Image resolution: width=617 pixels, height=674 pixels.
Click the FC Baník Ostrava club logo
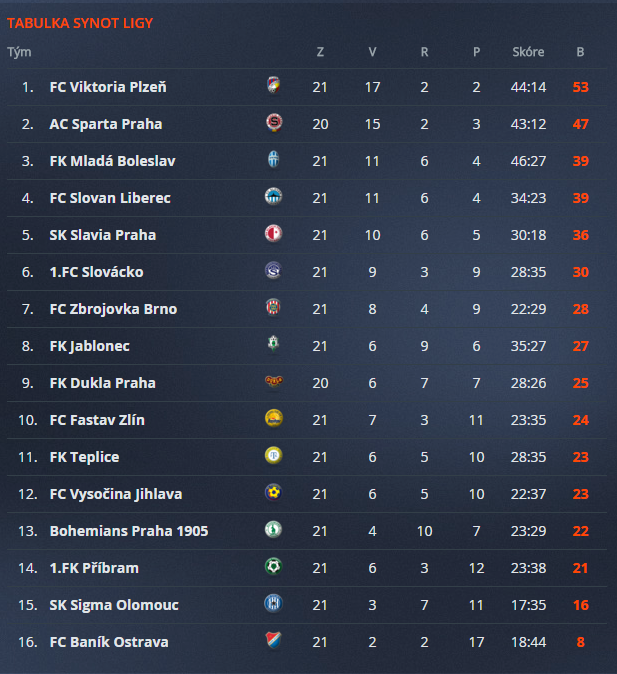(274, 642)
